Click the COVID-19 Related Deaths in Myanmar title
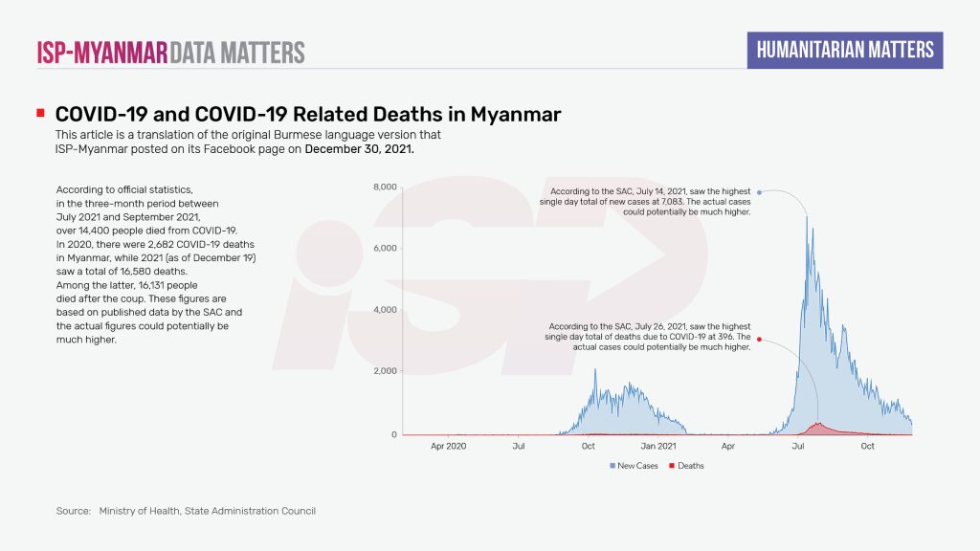The image size is (980, 551). (307, 115)
